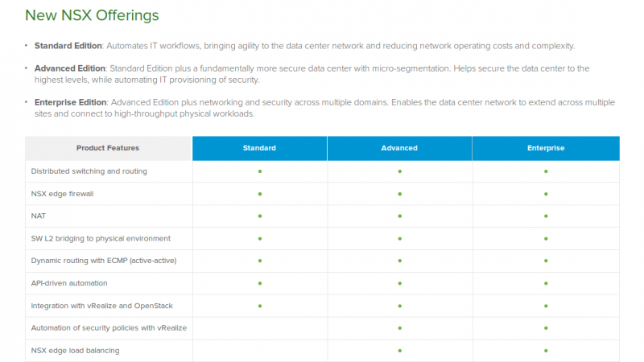
Task: Click Standard dot for Distributed switching and routing
Action: coord(259,171)
